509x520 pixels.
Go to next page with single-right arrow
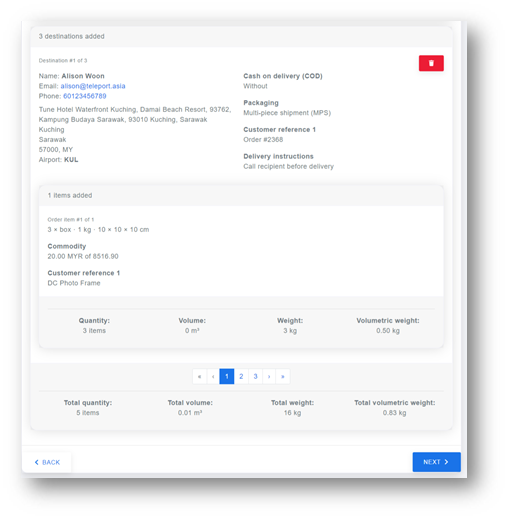point(269,376)
